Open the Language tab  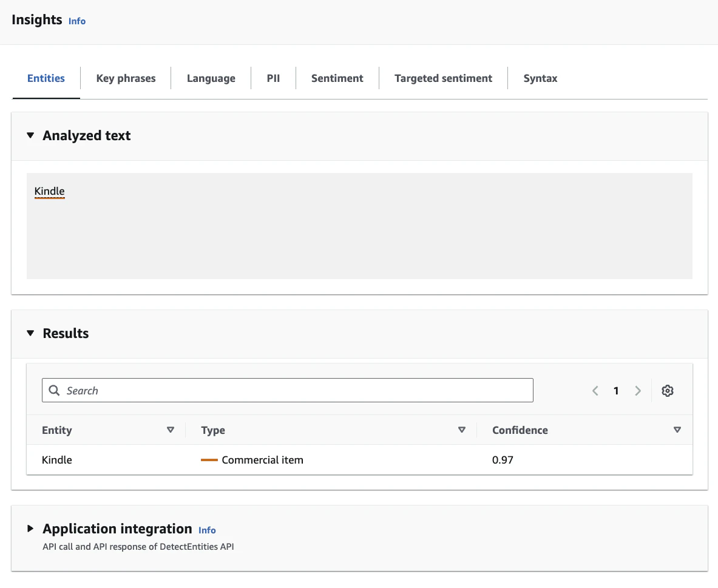(211, 78)
